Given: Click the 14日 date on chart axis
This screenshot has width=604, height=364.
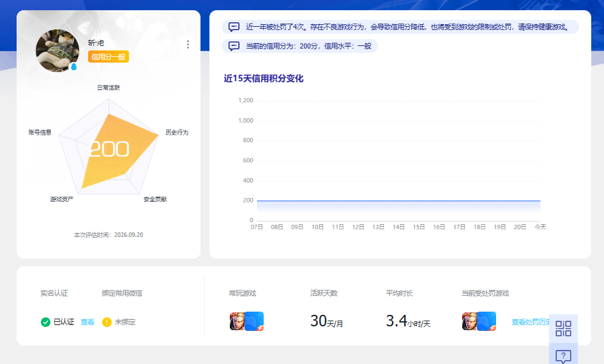Looking at the screenshot, I should tap(398, 227).
